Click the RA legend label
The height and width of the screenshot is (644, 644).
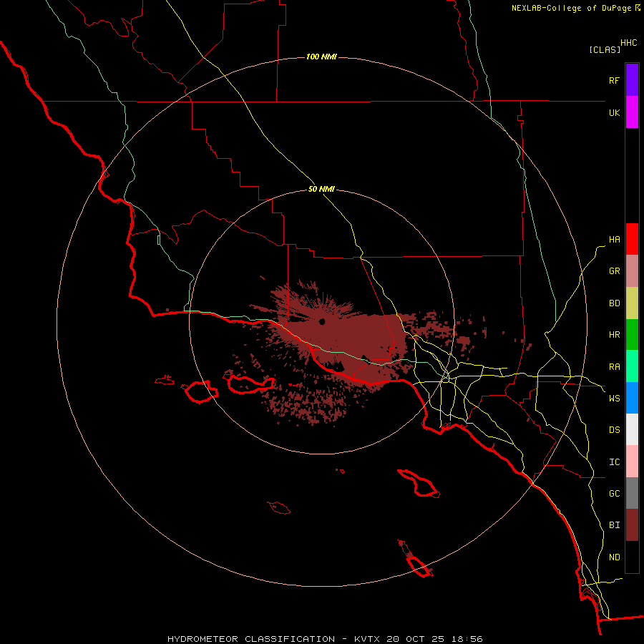(614, 367)
